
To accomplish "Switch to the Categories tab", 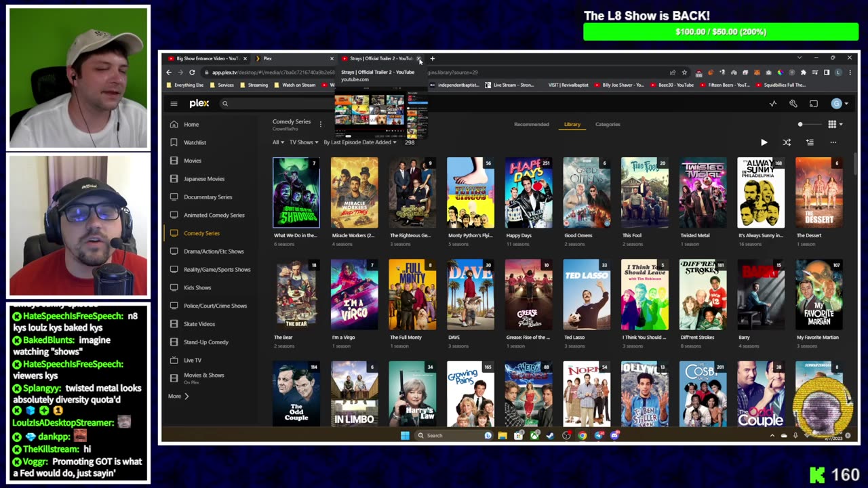I will 608,124.
